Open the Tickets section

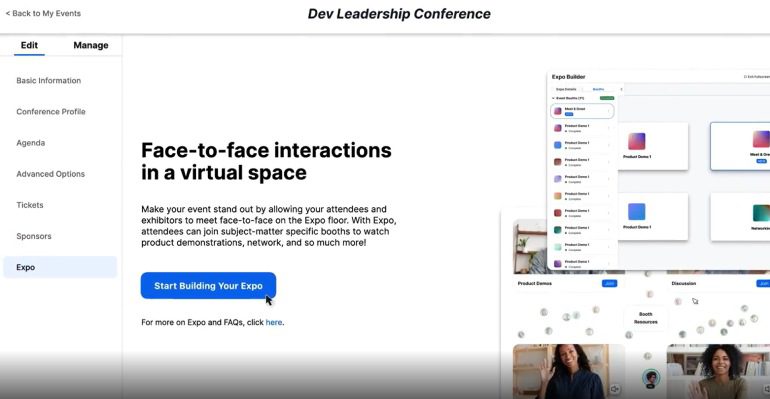tap(30, 205)
